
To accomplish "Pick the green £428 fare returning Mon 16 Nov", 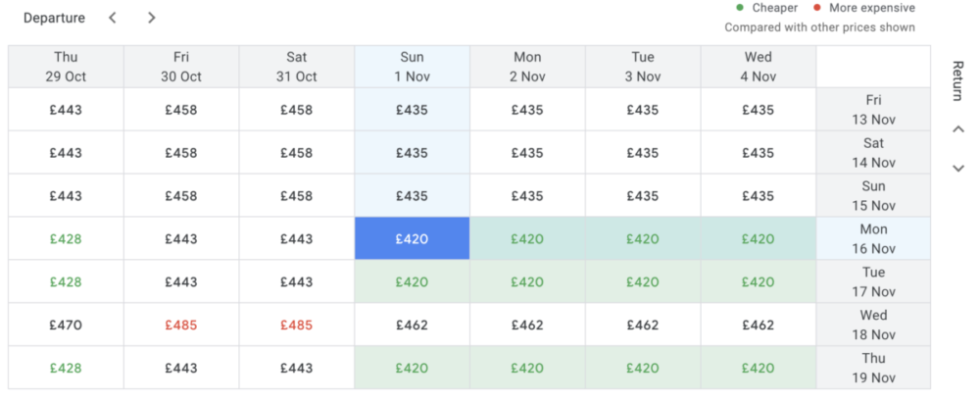I will point(66,238).
